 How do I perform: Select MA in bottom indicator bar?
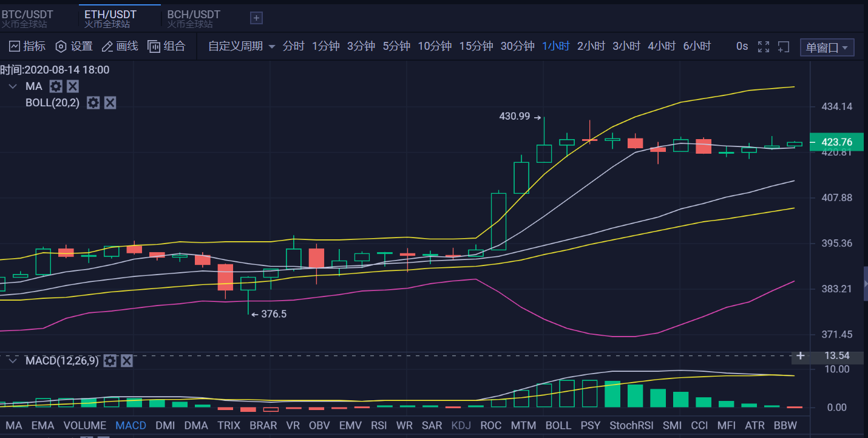pos(13,425)
